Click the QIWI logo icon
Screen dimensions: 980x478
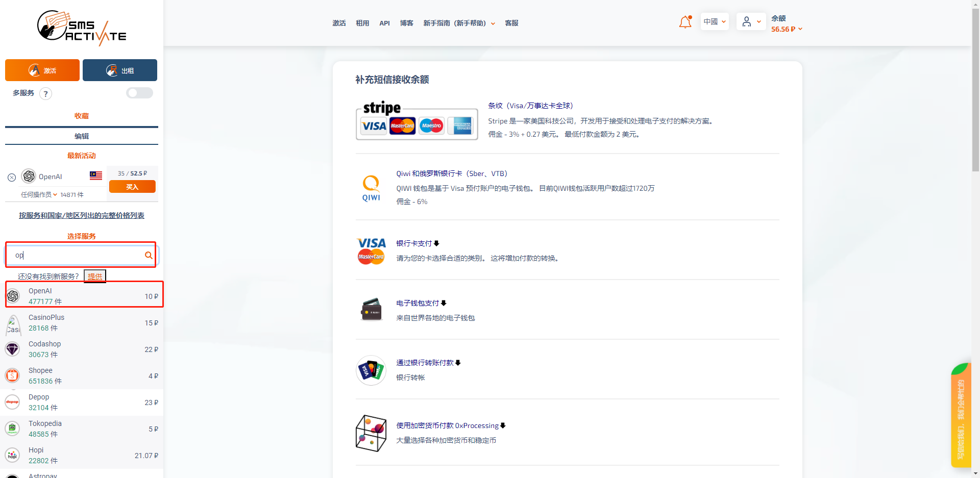(371, 188)
